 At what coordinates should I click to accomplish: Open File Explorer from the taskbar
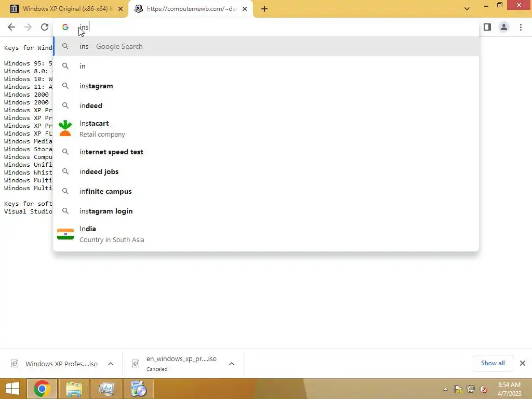(74, 389)
